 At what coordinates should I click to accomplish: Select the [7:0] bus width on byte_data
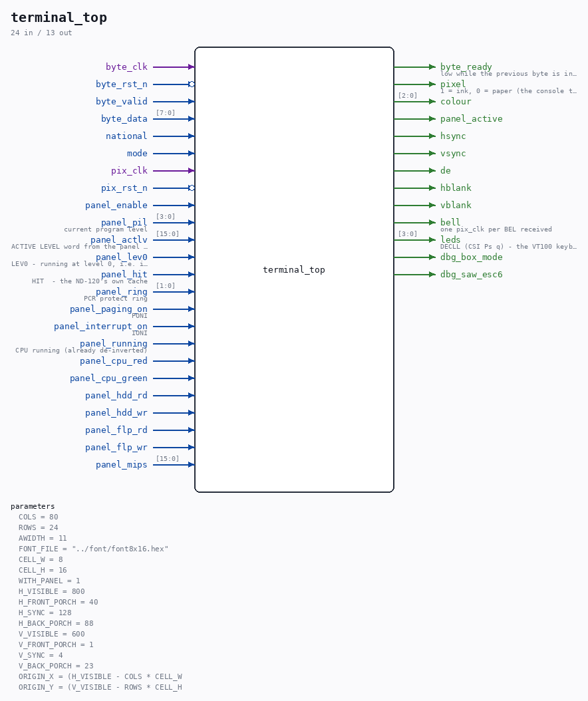click(166, 112)
